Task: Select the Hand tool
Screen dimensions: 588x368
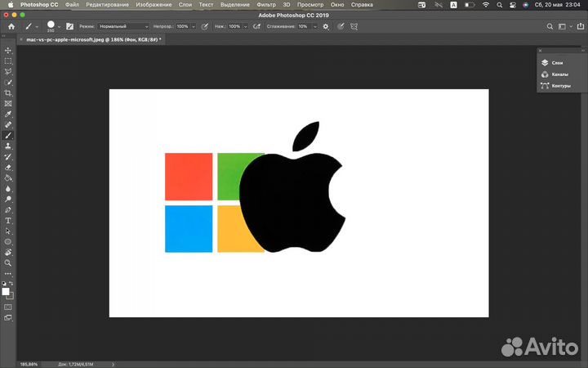Action: (8, 253)
